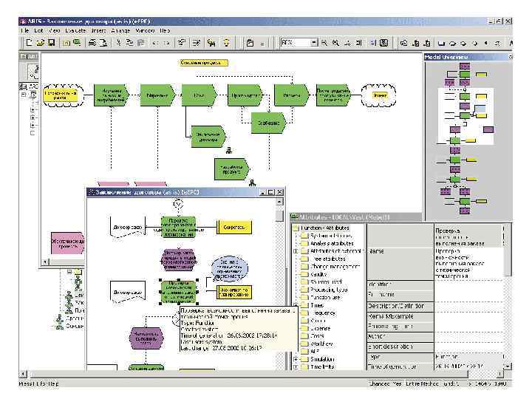The width and height of the screenshot is (532, 399).
Task: Select the ellipse drawing tool icon
Action: (452, 43)
